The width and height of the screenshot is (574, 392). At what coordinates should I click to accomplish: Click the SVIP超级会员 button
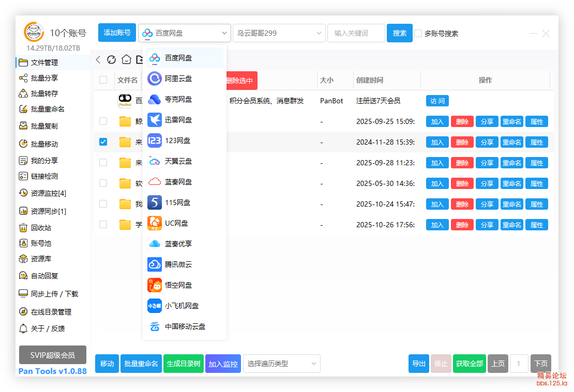[x=53, y=355]
